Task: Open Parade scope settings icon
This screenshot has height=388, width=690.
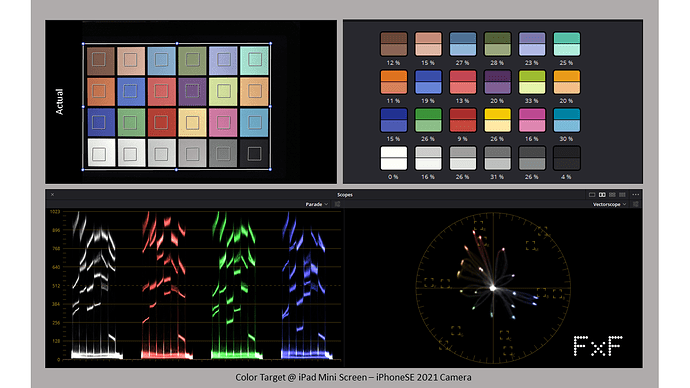Action: [338, 204]
